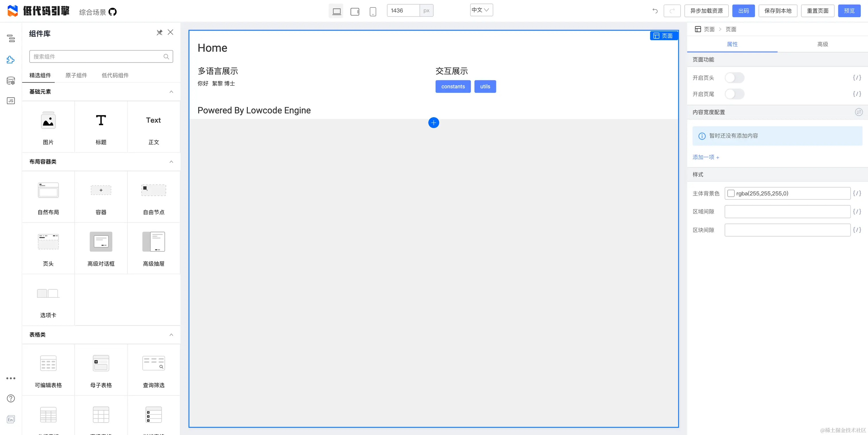
Task: Open the 主体背景色 color swatch
Action: point(731,194)
